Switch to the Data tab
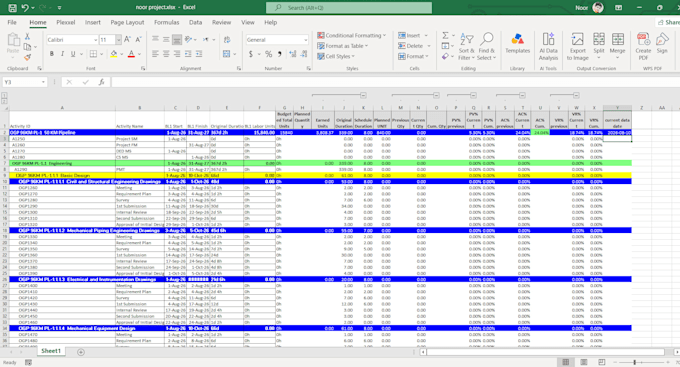The width and height of the screenshot is (680, 367). click(195, 22)
